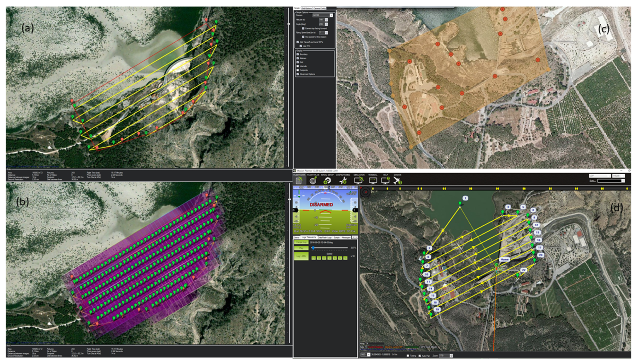Open the Simulation monitor icon
This screenshot has height=364, width=639.
pyautogui.click(x=358, y=180)
